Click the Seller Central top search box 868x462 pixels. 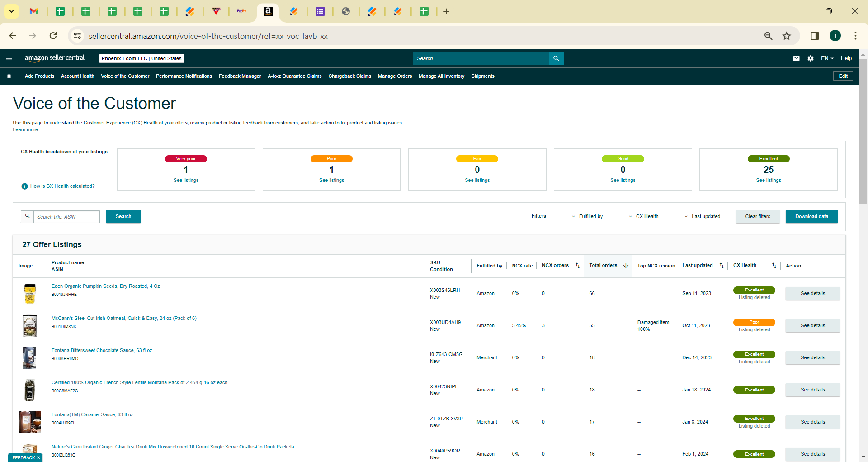coord(481,58)
